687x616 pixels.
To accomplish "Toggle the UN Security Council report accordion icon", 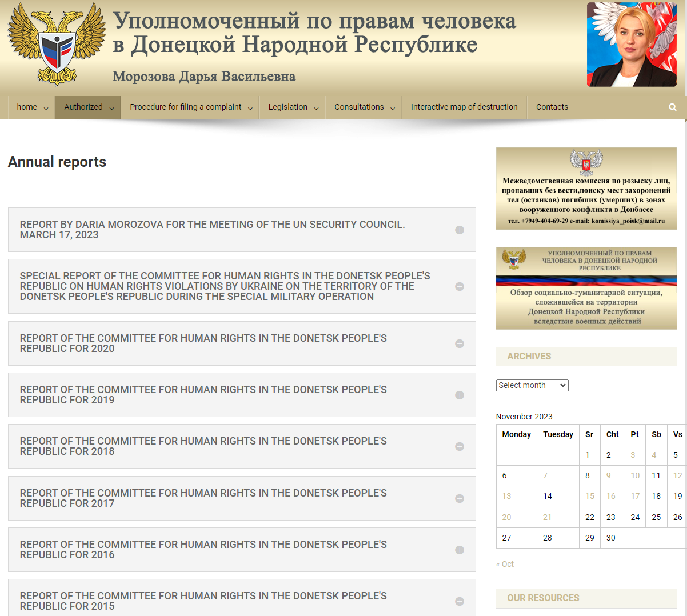I will [459, 230].
